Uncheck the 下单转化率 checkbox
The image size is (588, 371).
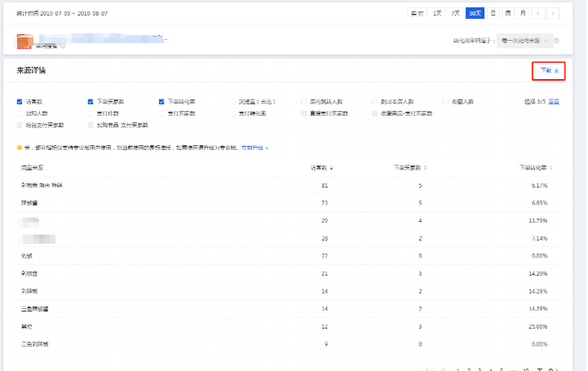click(x=161, y=102)
